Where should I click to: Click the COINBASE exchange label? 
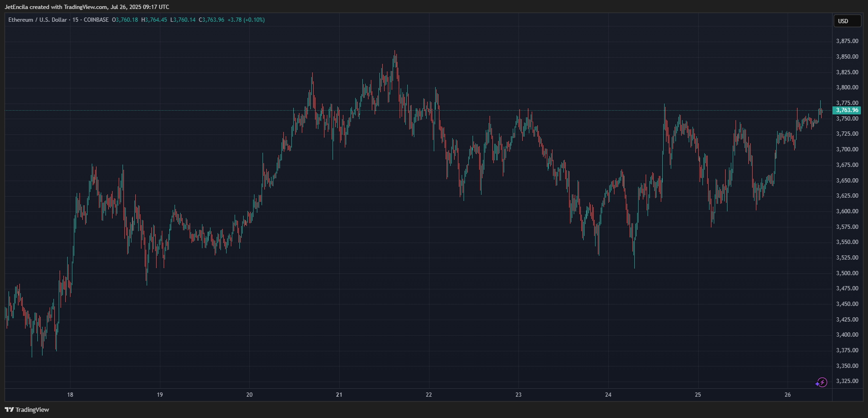pos(96,20)
